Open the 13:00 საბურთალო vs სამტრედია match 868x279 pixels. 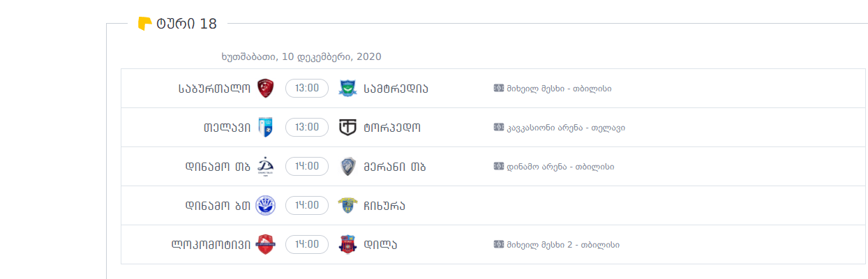(307, 88)
